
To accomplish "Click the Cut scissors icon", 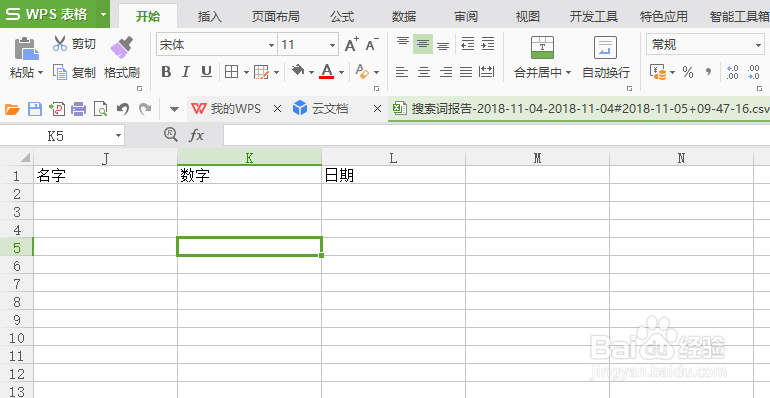I will click(59, 44).
